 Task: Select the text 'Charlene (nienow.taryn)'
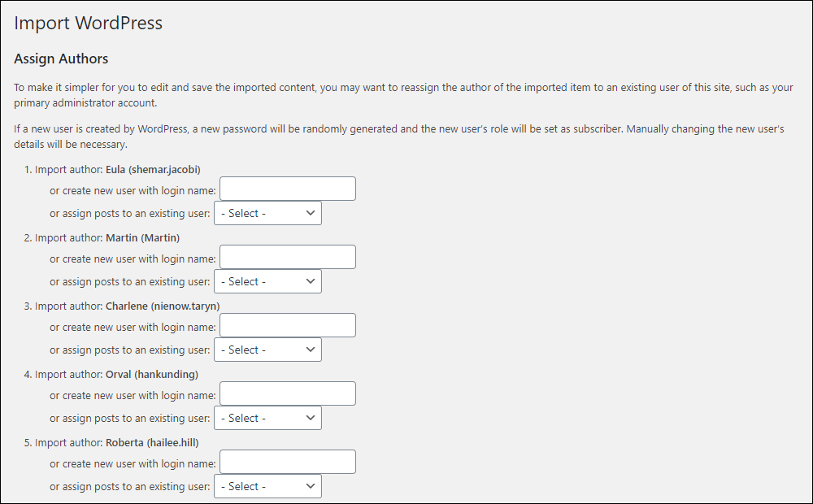pyautogui.click(x=163, y=306)
